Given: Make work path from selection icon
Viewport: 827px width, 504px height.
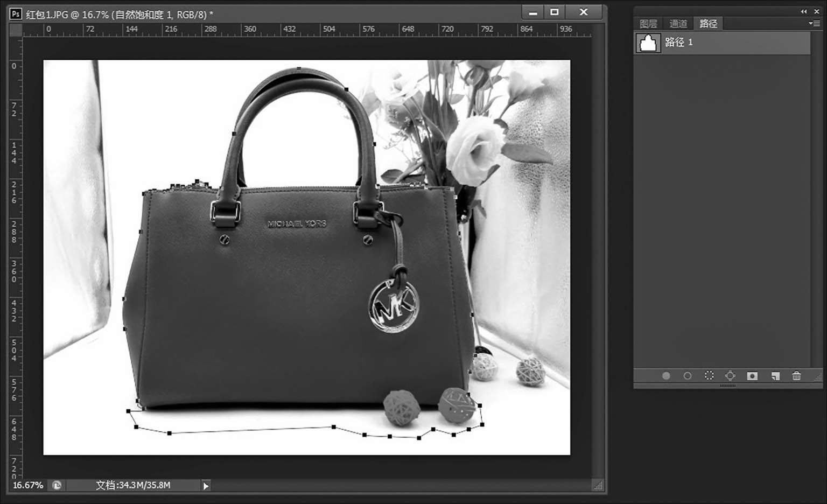Looking at the screenshot, I should (730, 376).
